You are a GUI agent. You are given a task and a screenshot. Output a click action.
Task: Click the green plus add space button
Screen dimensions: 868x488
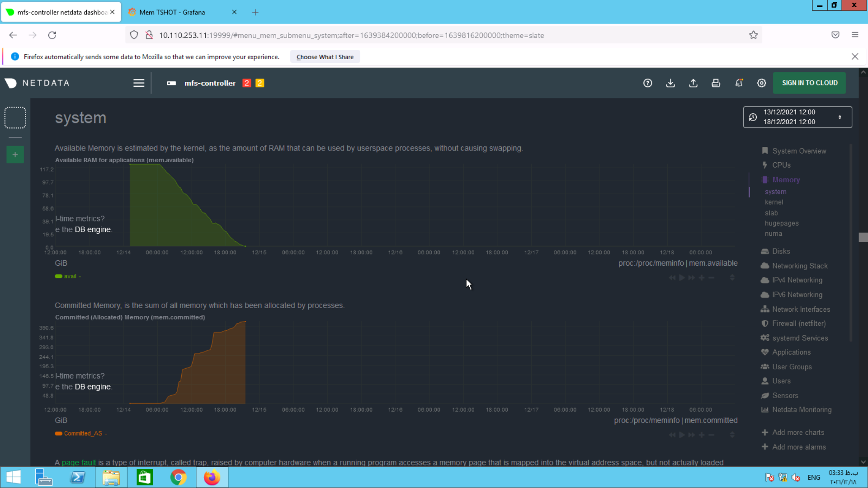(15, 155)
